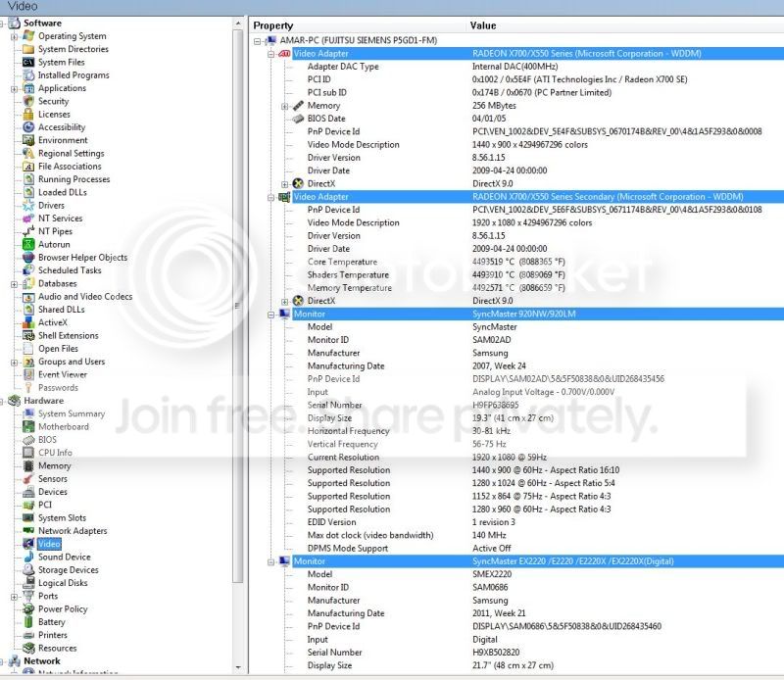
Task: Open the Sensors icon in Hardware tree
Action: tap(28, 479)
